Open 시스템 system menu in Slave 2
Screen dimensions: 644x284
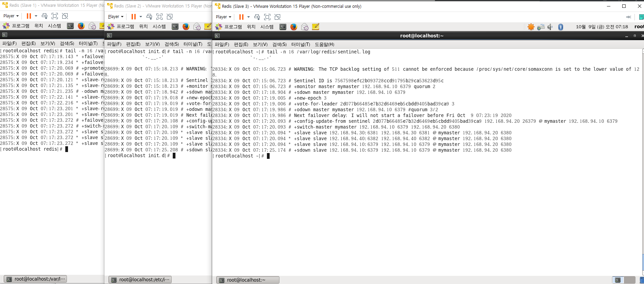click(159, 27)
